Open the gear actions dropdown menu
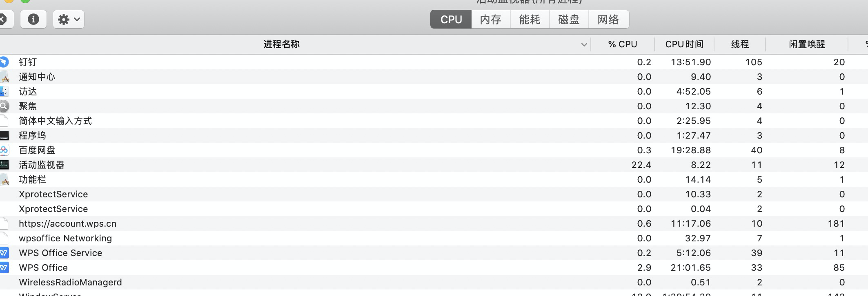The width and height of the screenshot is (868, 296). [x=68, y=19]
